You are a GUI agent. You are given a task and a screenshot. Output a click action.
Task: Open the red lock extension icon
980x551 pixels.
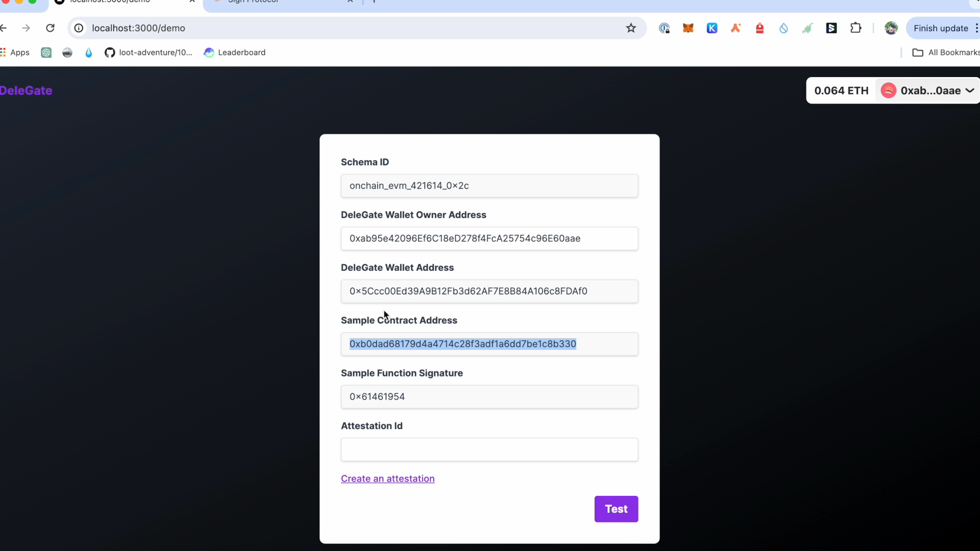759,28
